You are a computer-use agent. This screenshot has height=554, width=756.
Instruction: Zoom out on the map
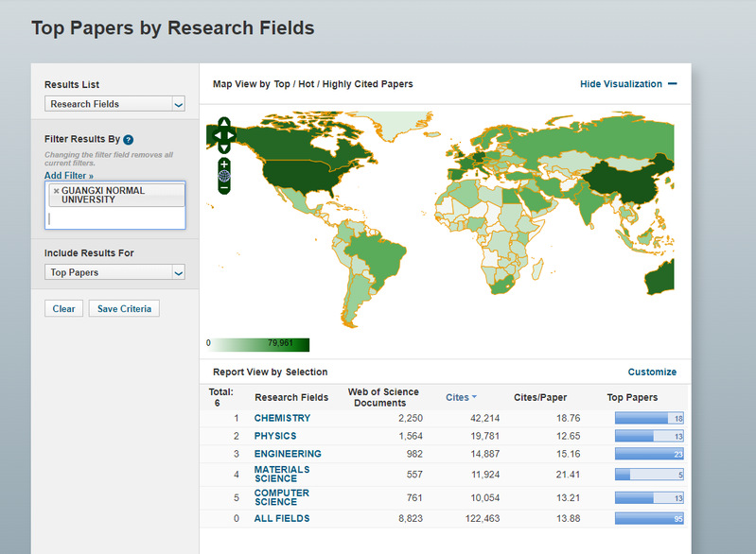tap(224, 188)
